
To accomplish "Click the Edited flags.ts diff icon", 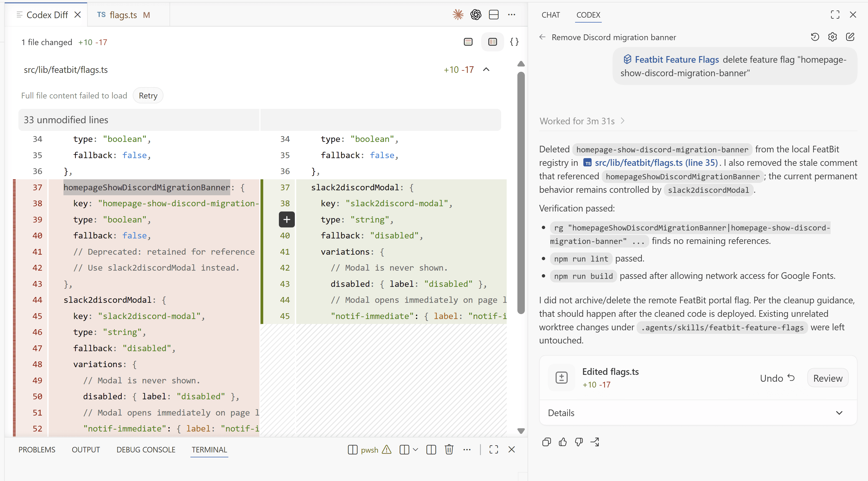I will (x=561, y=377).
